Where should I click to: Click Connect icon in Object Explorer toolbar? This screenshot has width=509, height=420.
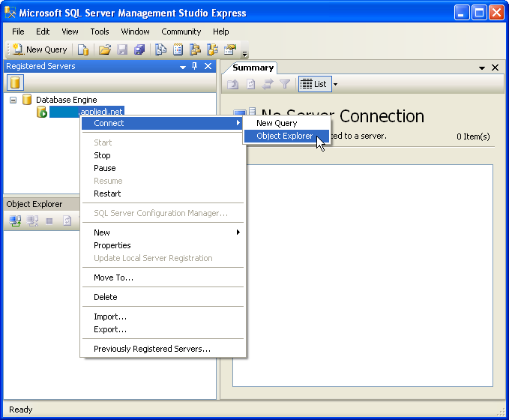point(15,221)
